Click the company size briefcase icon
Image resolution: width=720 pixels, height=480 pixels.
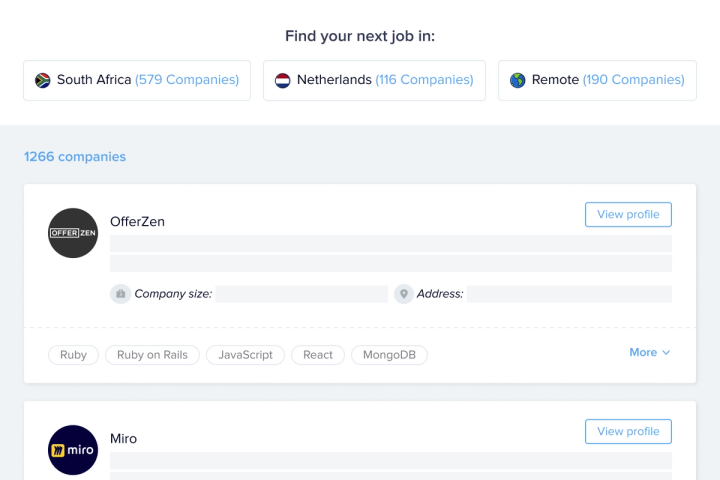120,294
